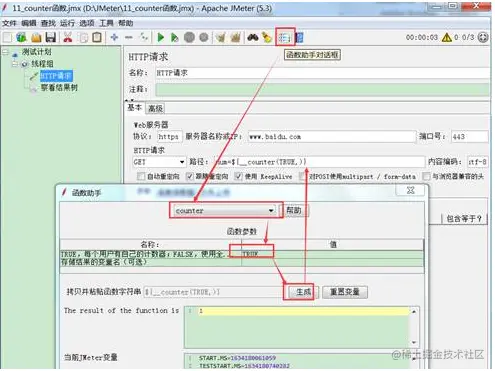Collapse the 线程组 tree node
Screen dimensions: 495x371
coord(15,64)
